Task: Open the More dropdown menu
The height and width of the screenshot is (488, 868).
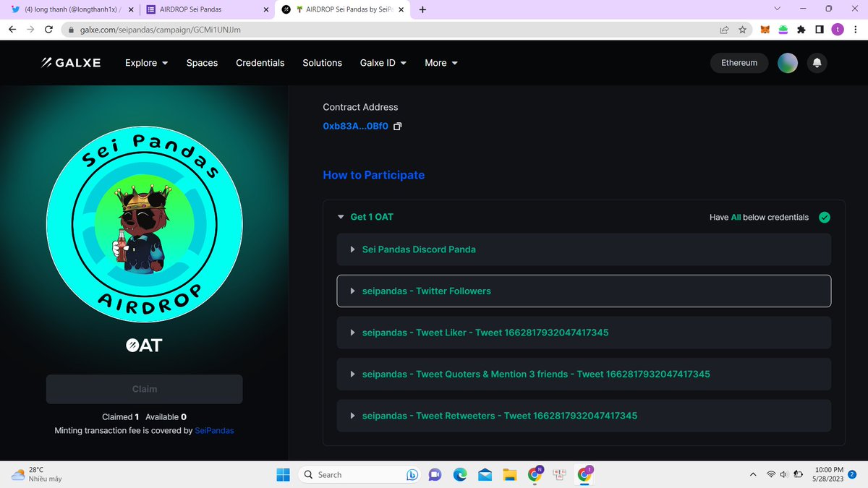Action: click(x=441, y=63)
